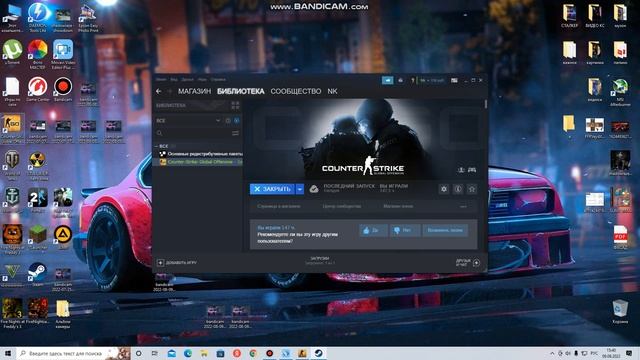Screen dimensions: 640x360
Task: Select Основные редистрибутивные пакеты in library list
Action: [x=201, y=154]
